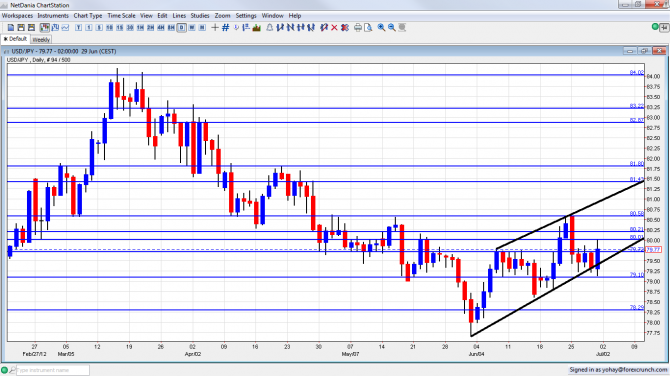Open the Studies menu
Screen dimensions: 670x376
(200, 15)
